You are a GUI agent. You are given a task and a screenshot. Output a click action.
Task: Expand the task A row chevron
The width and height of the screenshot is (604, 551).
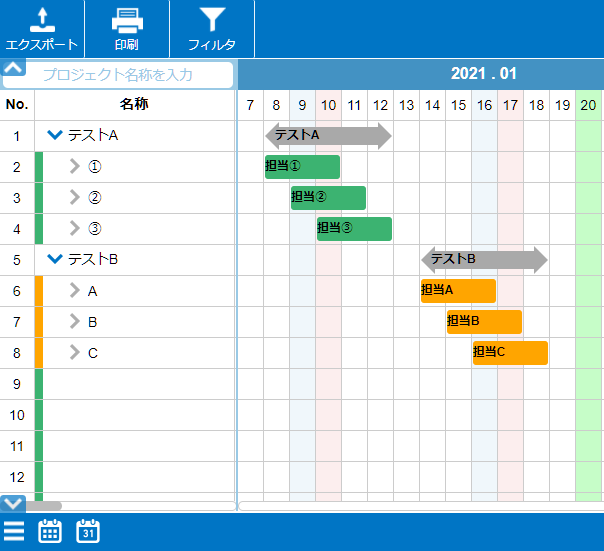74,291
